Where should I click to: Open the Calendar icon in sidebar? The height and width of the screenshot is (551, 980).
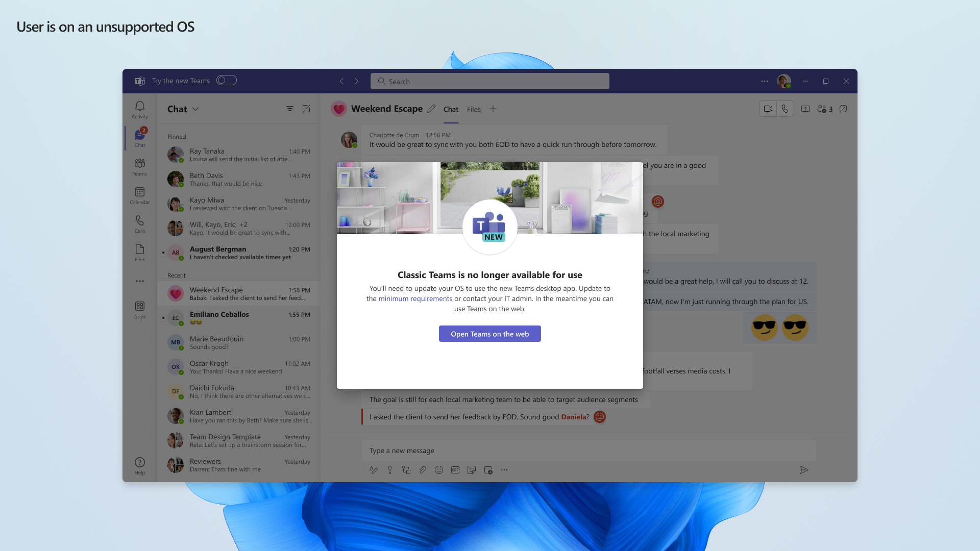[x=139, y=195]
